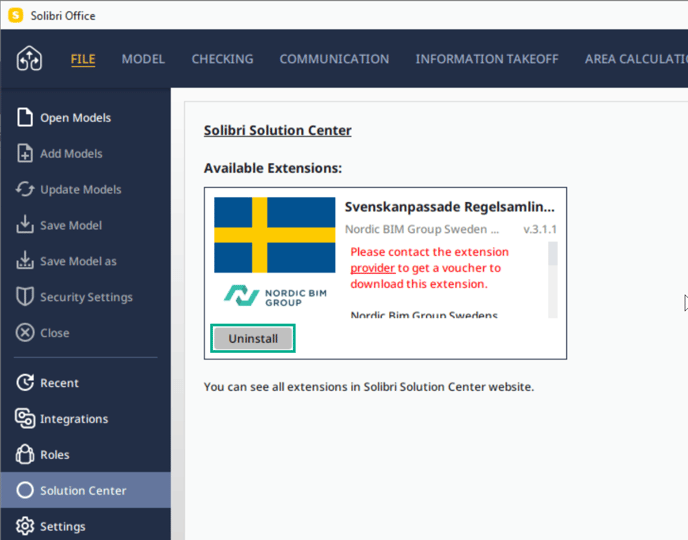688x540 pixels.
Task: Select the Close menu label
Action: [55, 333]
